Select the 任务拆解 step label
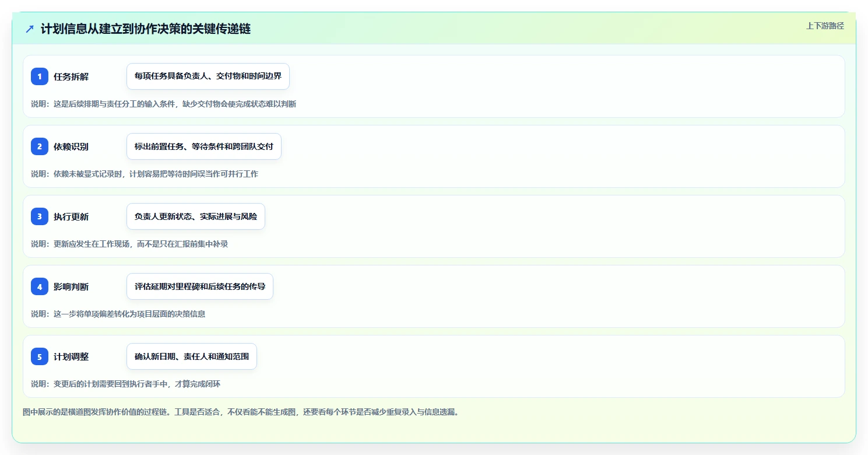The width and height of the screenshot is (868, 455). tap(71, 76)
